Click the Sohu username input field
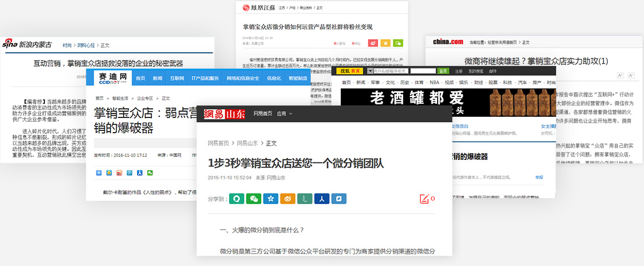 pyautogui.click(x=391, y=71)
